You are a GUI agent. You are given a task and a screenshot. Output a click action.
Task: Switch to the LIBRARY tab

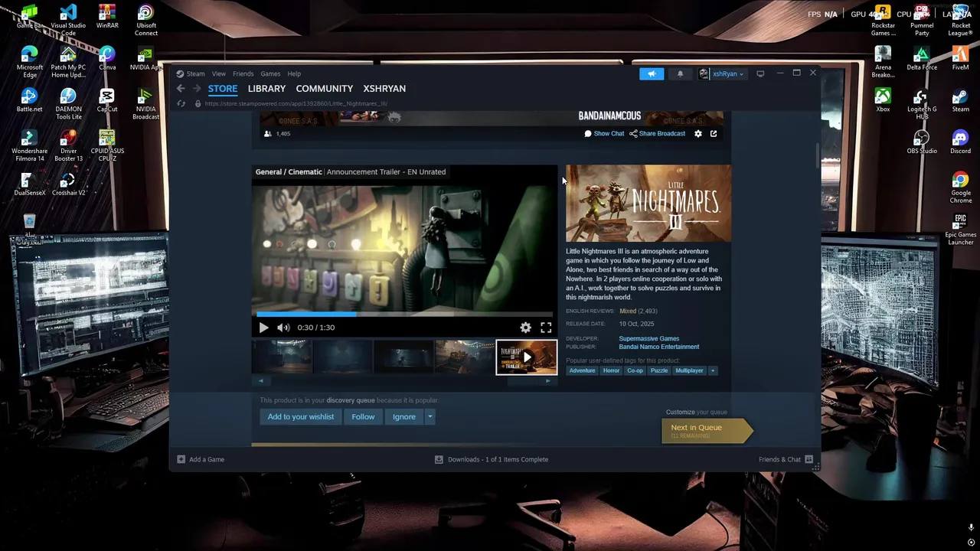pyautogui.click(x=266, y=89)
